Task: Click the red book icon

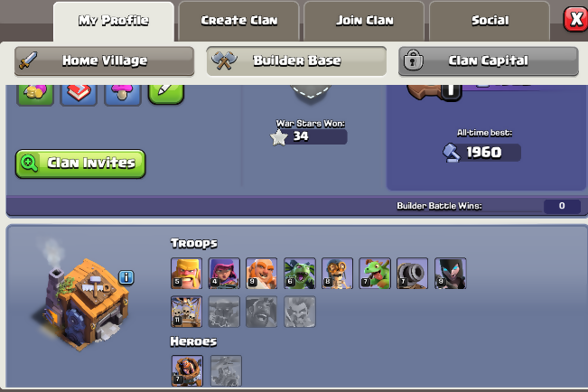Action: [79, 94]
